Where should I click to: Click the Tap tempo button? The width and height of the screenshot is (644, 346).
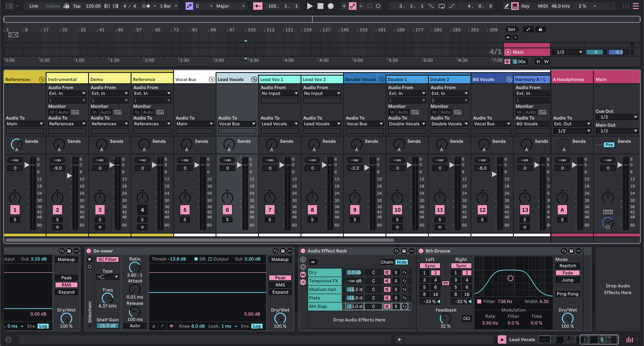(x=76, y=6)
